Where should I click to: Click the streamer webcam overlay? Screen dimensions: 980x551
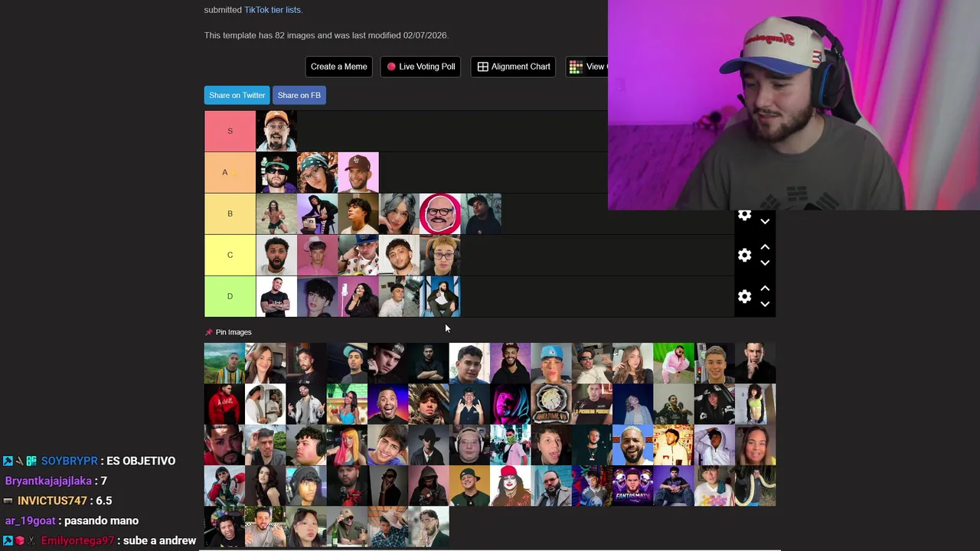coord(794,105)
